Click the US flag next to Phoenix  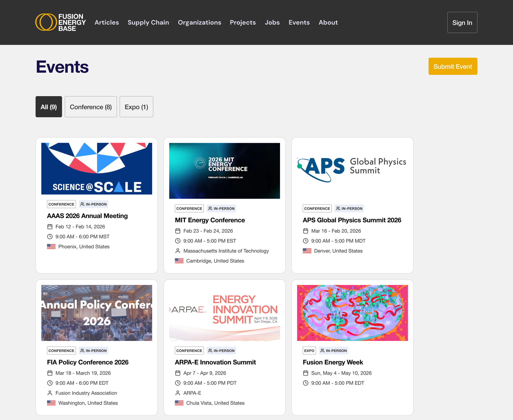[x=51, y=247]
